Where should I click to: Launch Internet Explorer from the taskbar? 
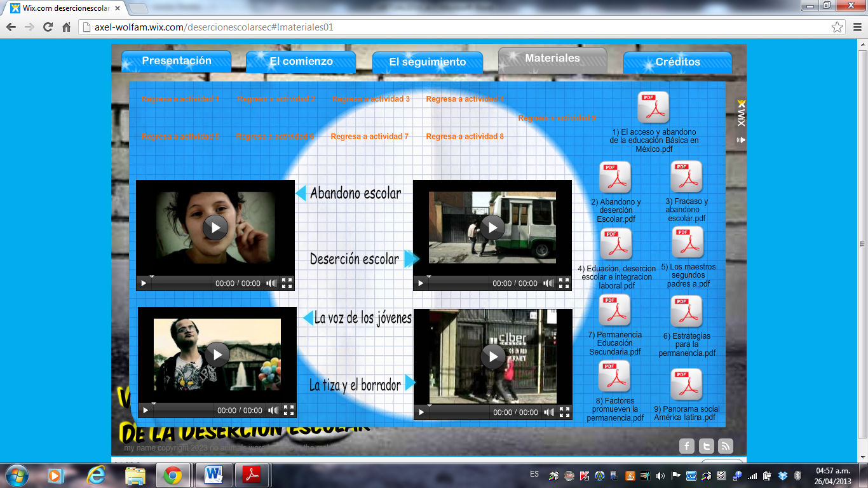point(96,475)
